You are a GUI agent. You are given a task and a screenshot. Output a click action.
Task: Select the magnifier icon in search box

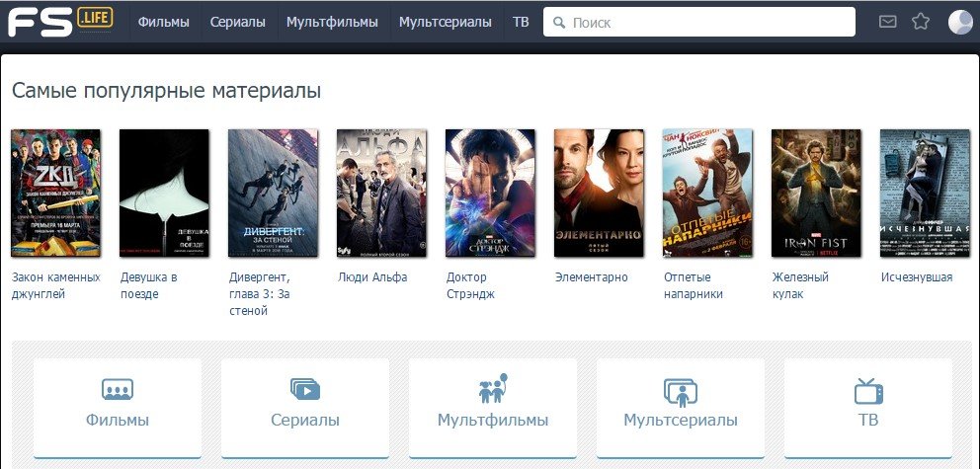[x=559, y=23]
